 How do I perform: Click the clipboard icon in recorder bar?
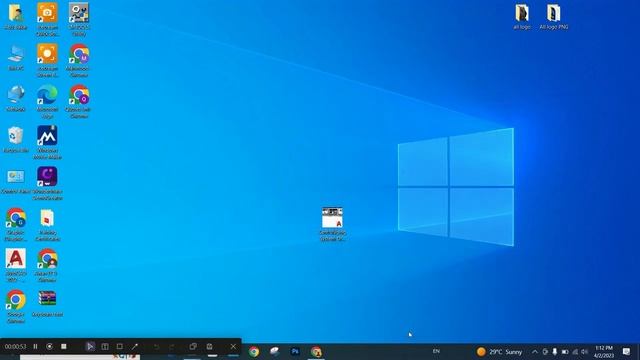pos(209,347)
